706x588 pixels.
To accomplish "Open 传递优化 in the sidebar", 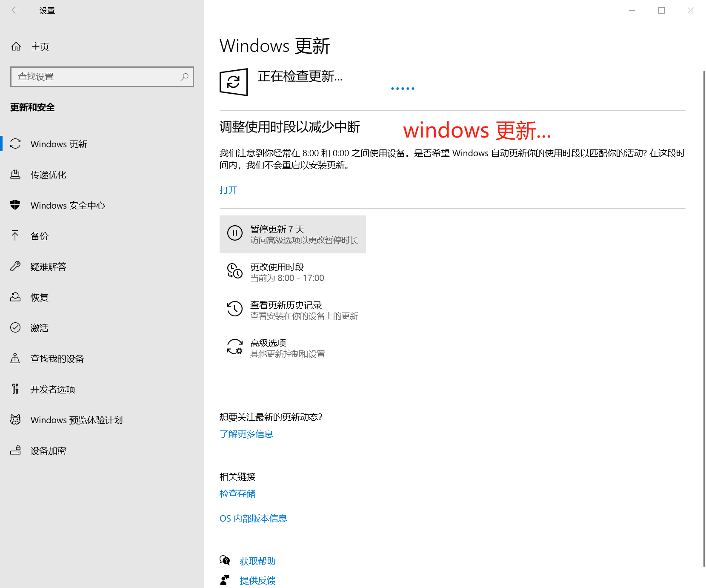I will click(49, 175).
